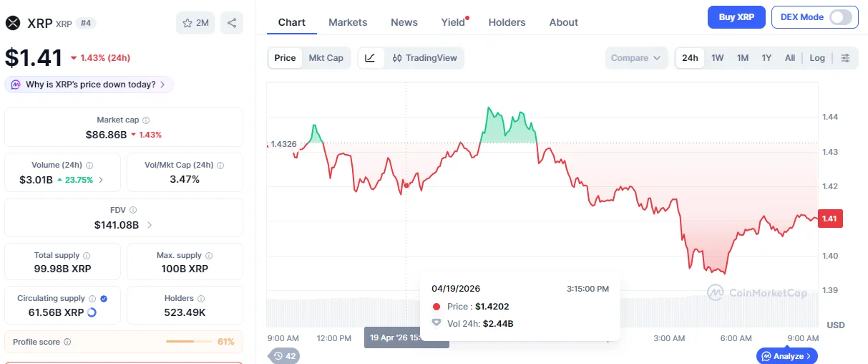Click Vol/Mkt Cap (24h) info icon
The image size is (868, 364).
pyautogui.click(x=220, y=165)
